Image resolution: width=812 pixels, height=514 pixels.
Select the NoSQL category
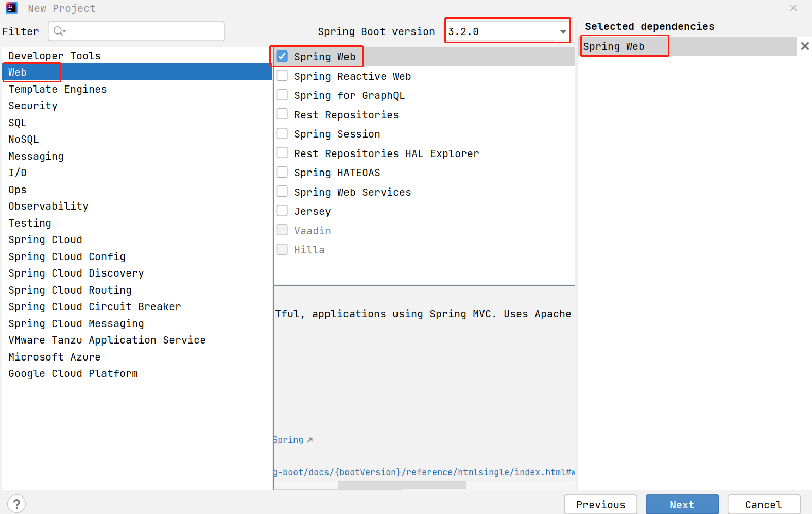(136, 139)
